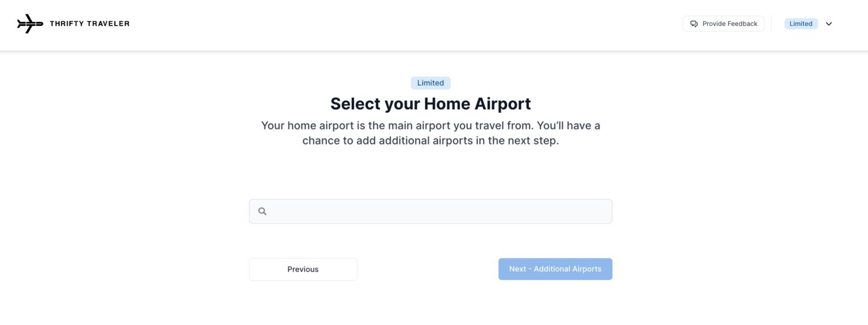Viewport: 868px width, 325px height.
Task: Go back with the Previous button
Action: tap(303, 269)
